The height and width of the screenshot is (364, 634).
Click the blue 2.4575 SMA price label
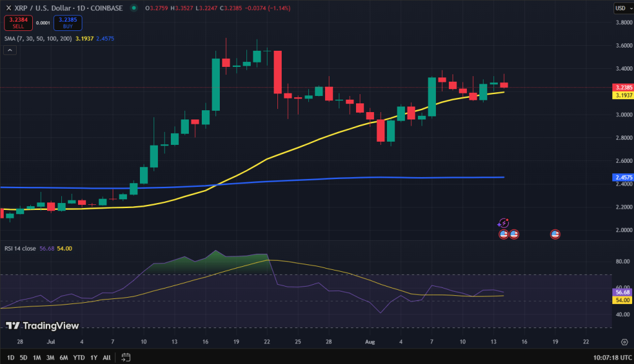pyautogui.click(x=623, y=177)
